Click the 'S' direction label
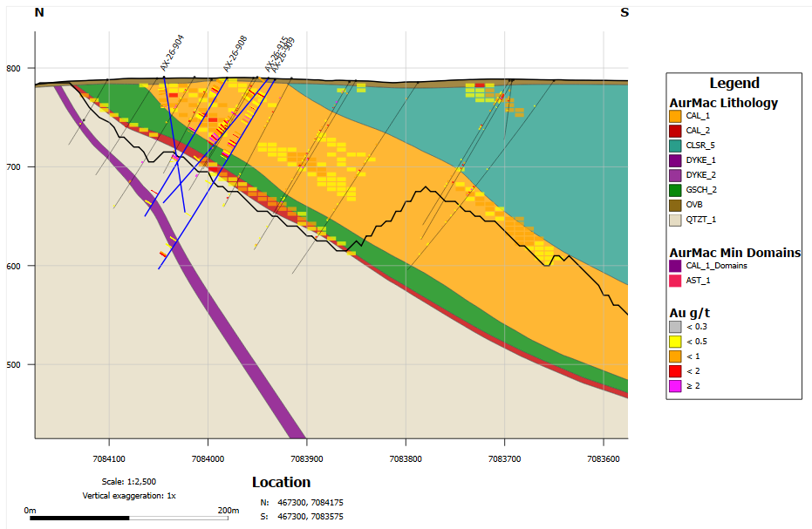This screenshot has width=812, height=529. click(624, 12)
